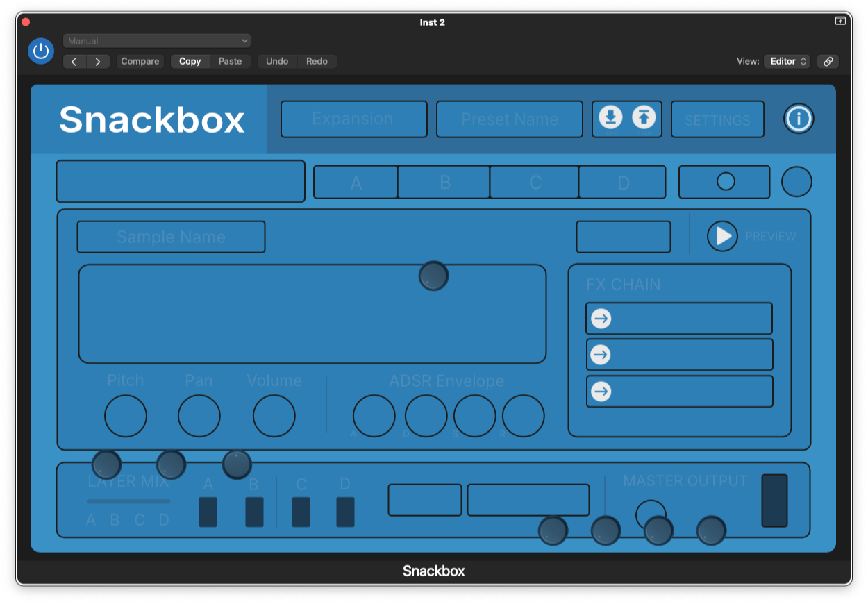Screen dimensions: 868x604
Task: Click first FX Chain slot arrow icon
Action: point(601,319)
